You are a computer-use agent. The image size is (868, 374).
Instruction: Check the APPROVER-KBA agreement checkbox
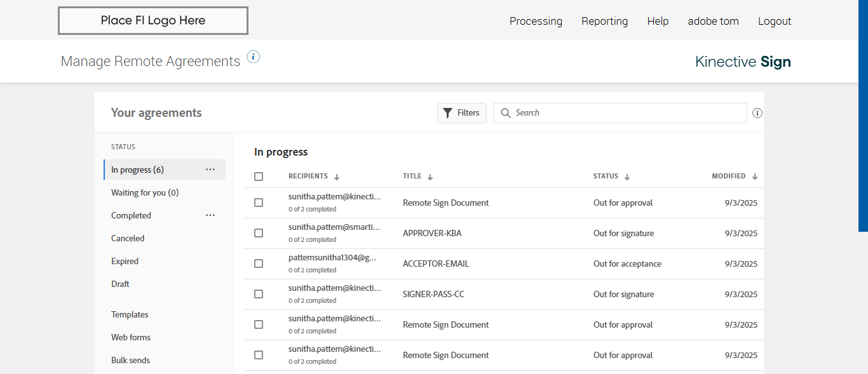tap(259, 233)
